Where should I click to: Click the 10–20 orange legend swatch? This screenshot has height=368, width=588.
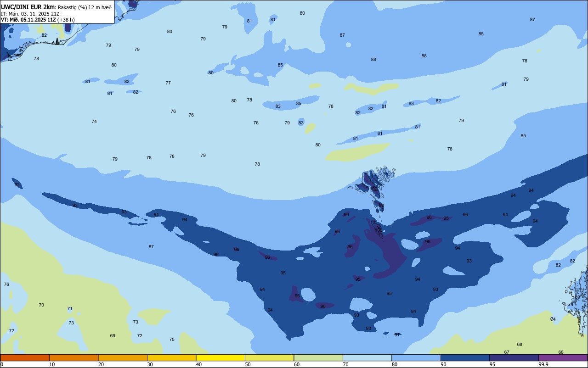tap(73, 357)
